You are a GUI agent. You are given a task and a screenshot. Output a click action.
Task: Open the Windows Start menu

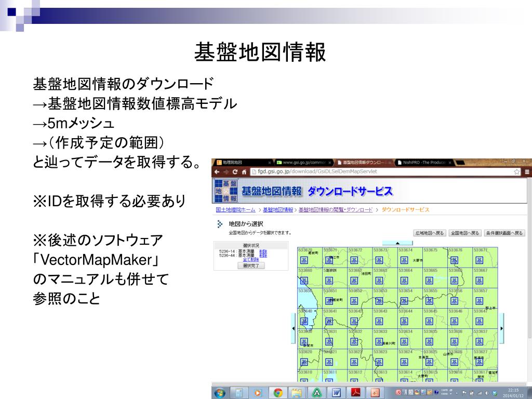click(x=220, y=393)
